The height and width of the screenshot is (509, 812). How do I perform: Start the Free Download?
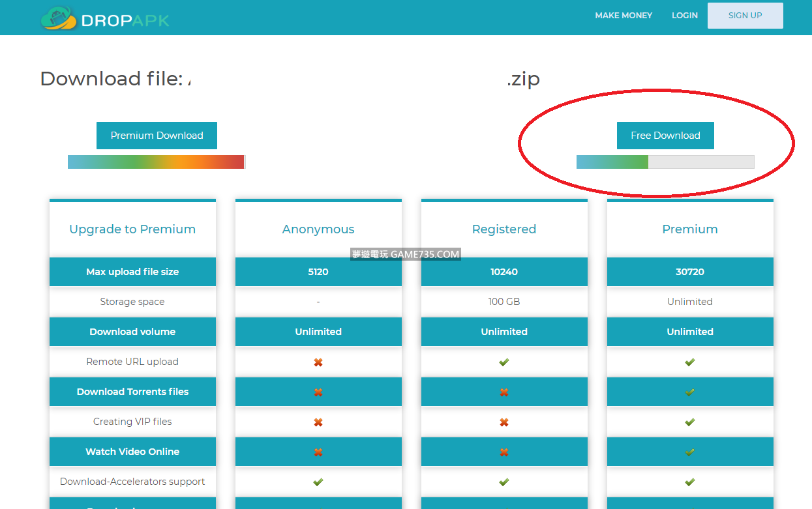pos(665,136)
